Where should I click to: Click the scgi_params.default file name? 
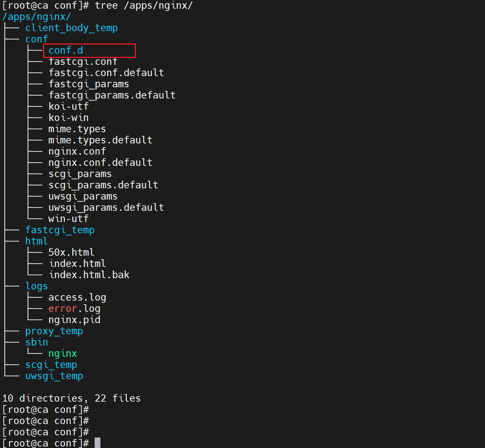(x=103, y=185)
